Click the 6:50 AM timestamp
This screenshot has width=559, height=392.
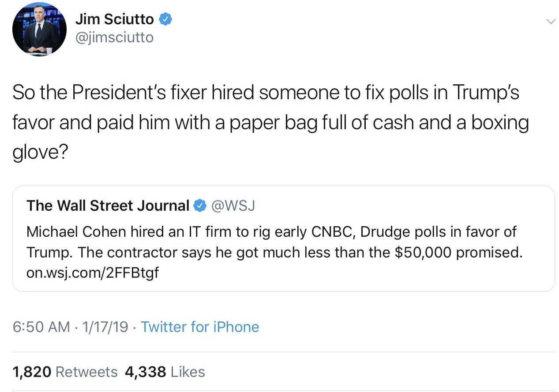click(41, 327)
